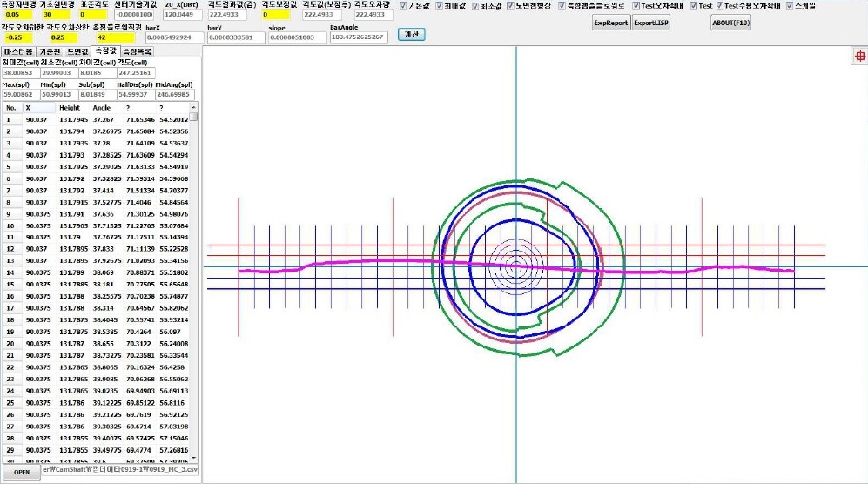Click the CSV file path field
The height and width of the screenshot is (484, 868).
click(x=120, y=471)
